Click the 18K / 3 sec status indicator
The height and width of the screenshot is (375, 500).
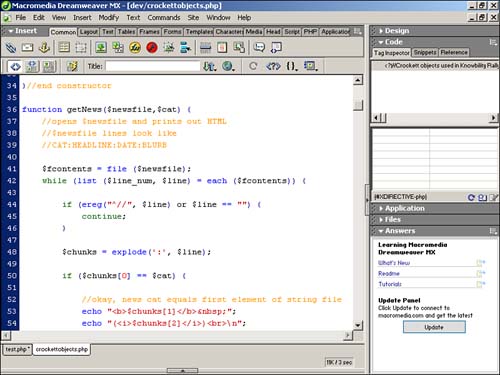(339, 362)
